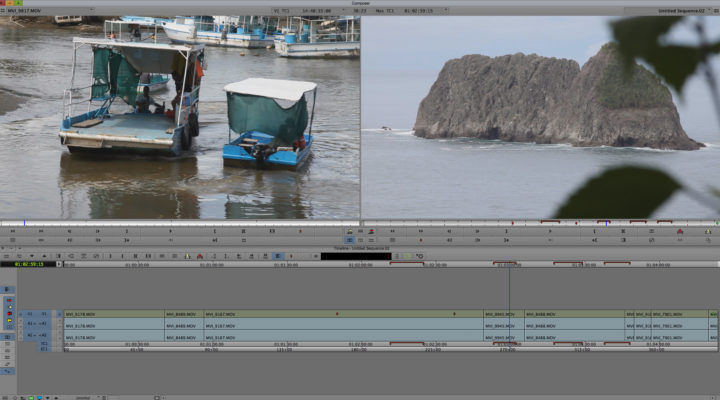Screen dimensions: 720x400
Task: Click the red Overwrite button between monitors
Action: coord(371,231)
